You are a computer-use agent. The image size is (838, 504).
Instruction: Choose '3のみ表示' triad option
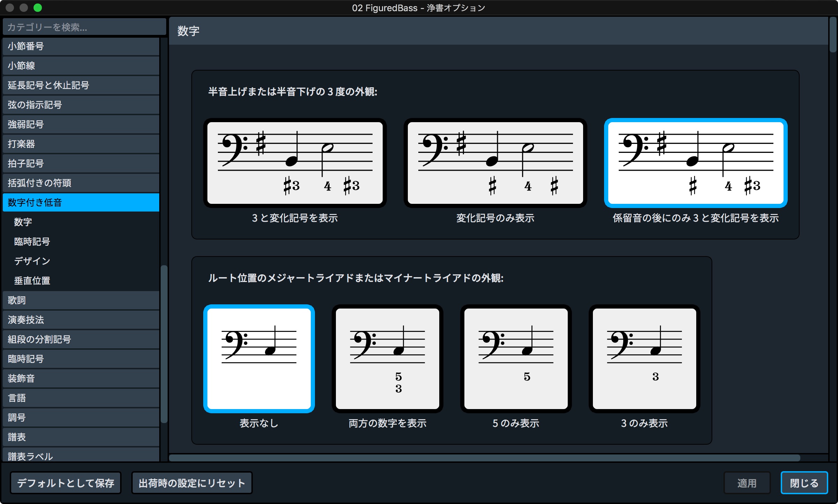click(644, 358)
